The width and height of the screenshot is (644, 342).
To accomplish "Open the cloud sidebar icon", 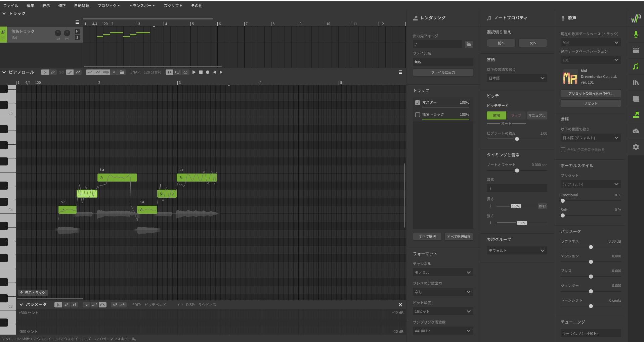I will click(x=636, y=131).
